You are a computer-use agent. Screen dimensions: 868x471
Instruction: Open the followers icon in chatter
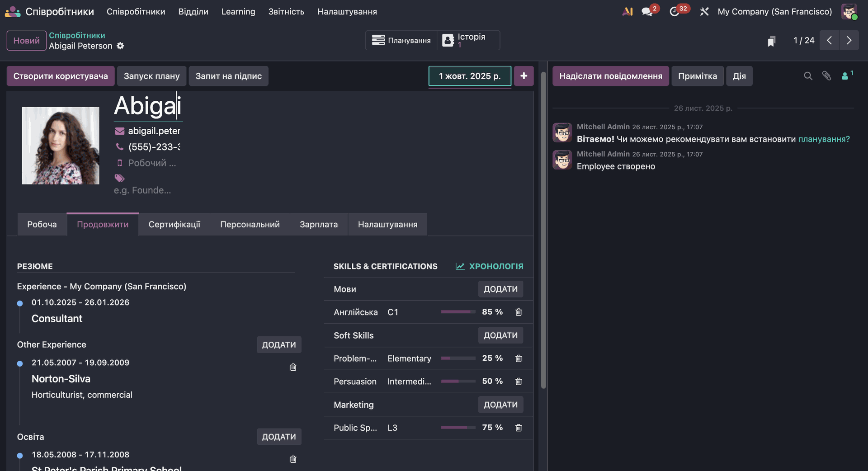845,76
